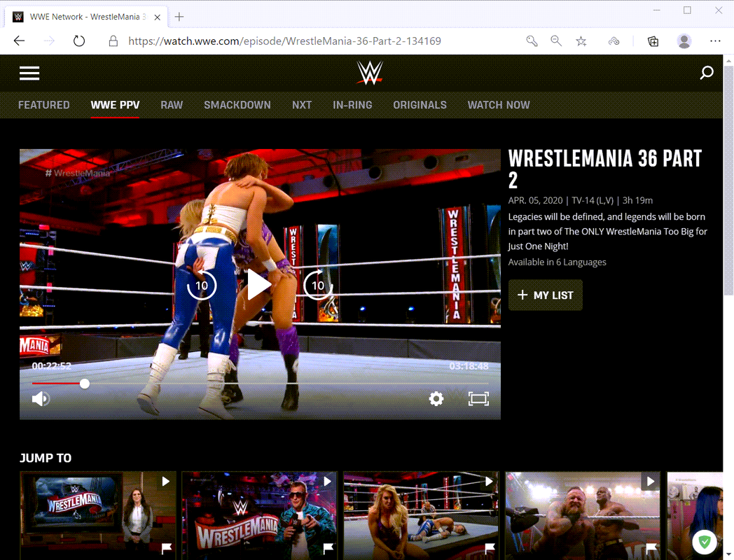
Task: Open the saved passwords key icon
Action: click(532, 41)
